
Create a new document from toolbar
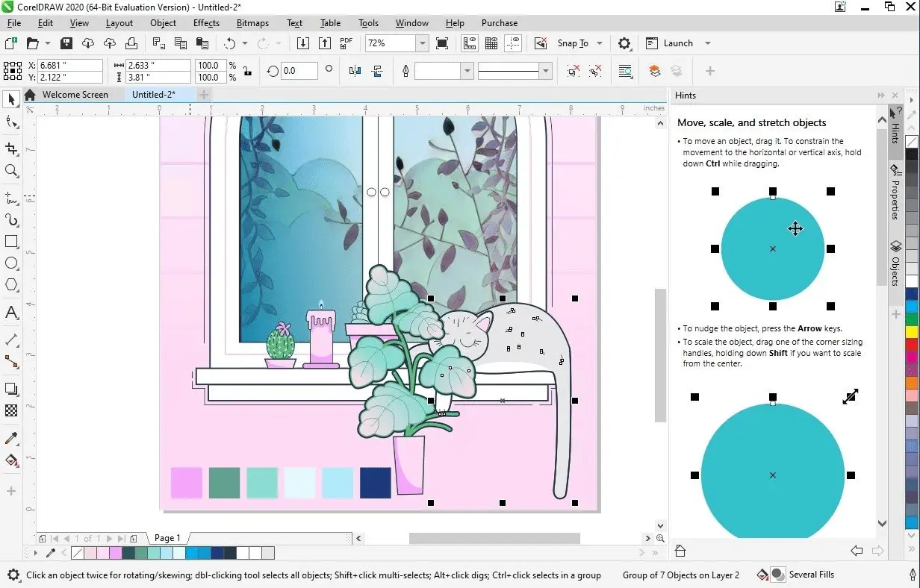tap(11, 43)
